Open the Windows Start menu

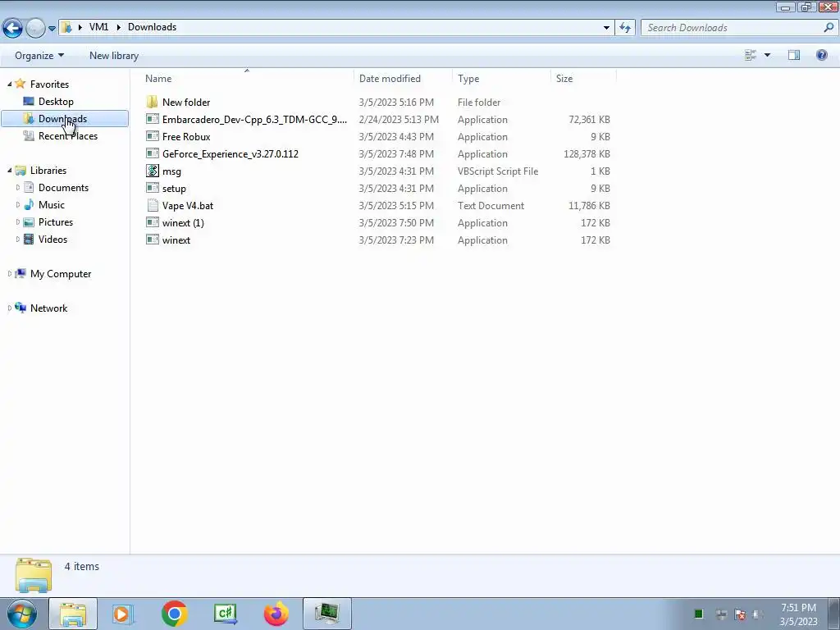(21, 614)
